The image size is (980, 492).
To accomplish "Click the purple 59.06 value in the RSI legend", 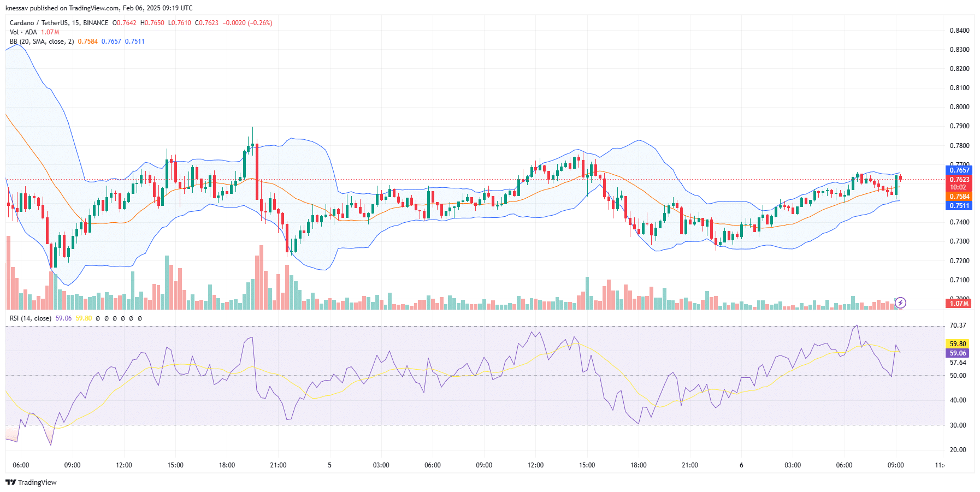I will tap(63, 318).
